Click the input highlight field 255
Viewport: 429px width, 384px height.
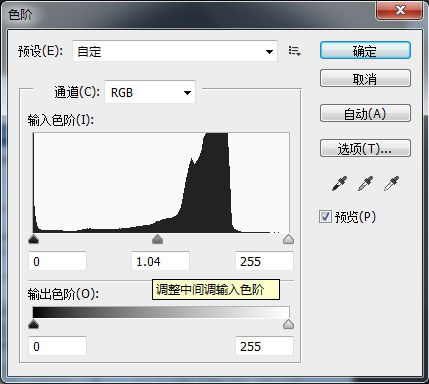[265, 261]
